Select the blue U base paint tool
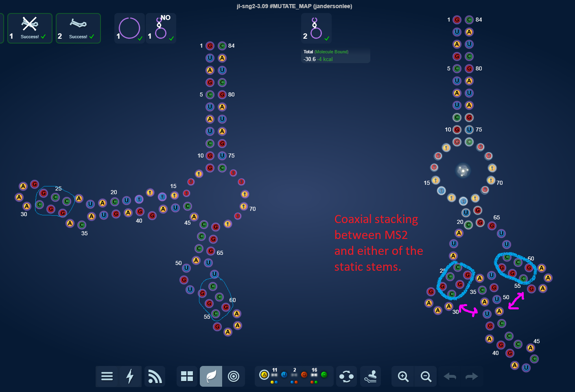 284,374
